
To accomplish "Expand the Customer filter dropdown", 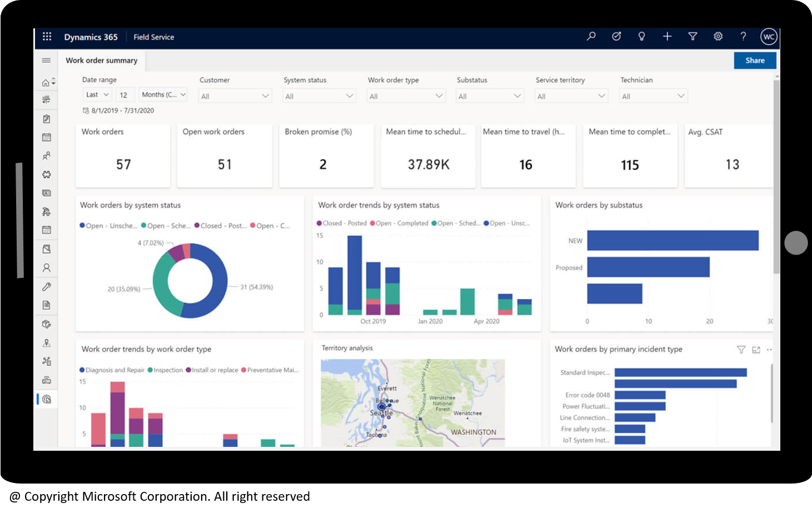I will point(236,96).
